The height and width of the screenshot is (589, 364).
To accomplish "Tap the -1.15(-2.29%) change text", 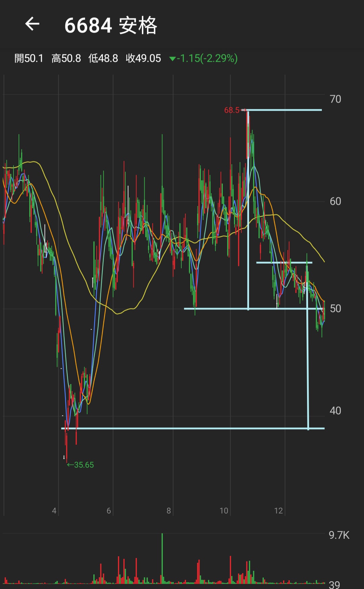I will point(207,59).
